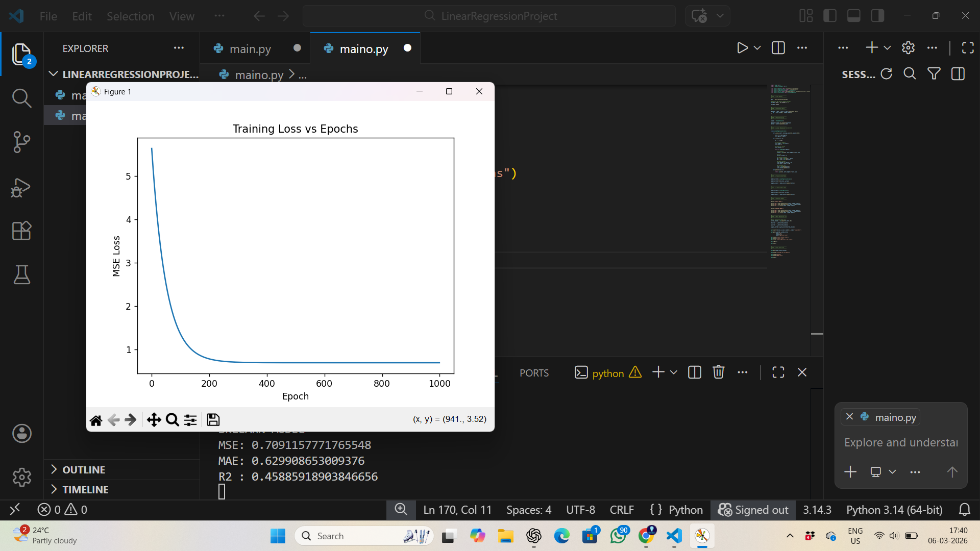Kill terminal with the trash icon
The width and height of the screenshot is (980, 551).
718,372
